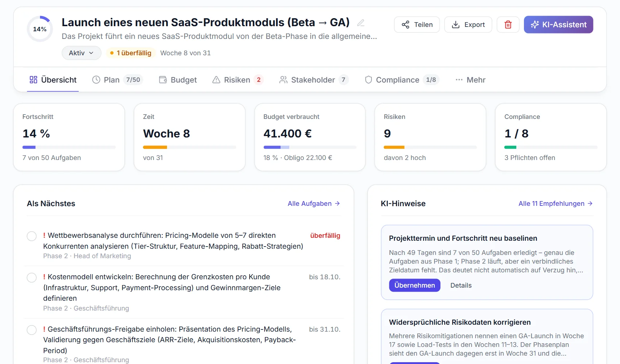Viewport: 620px width, 364px height.
Task: Open the Alle Aufgaben link
Action: point(314,204)
